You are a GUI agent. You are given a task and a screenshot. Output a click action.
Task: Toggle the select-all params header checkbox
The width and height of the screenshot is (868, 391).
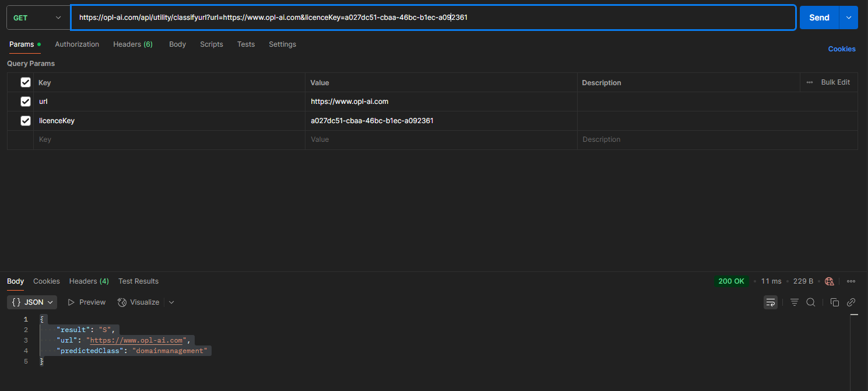click(26, 82)
